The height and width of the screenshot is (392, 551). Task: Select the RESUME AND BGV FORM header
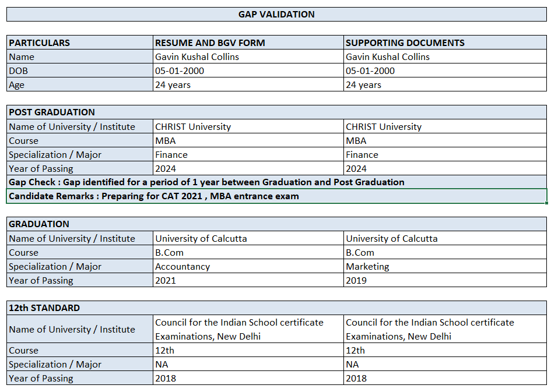(x=248, y=43)
